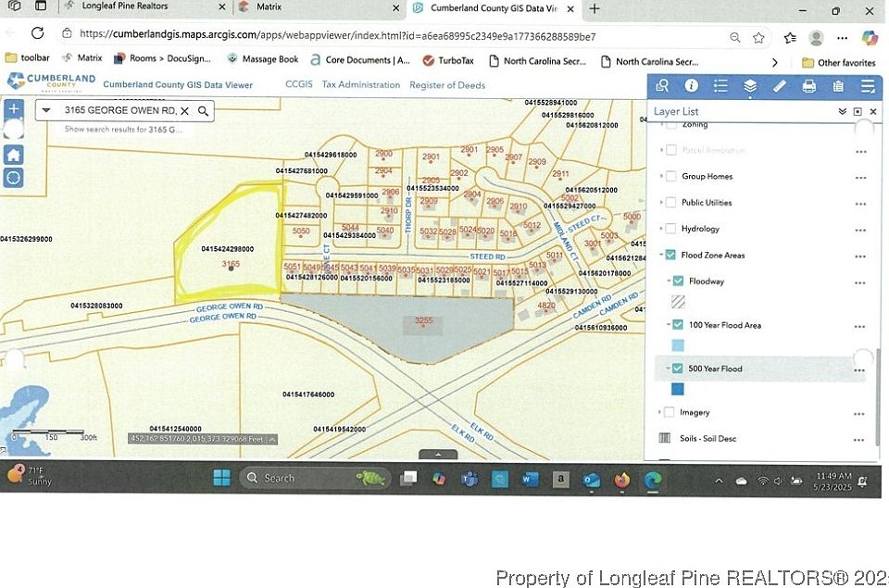Check the Group Homes layer
This screenshot has width=889, height=588.
coord(670,176)
